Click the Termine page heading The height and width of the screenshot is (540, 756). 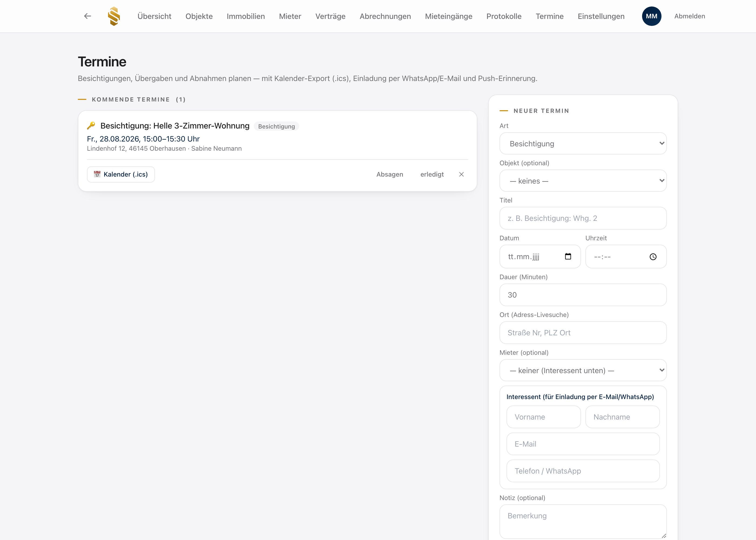[x=102, y=62]
